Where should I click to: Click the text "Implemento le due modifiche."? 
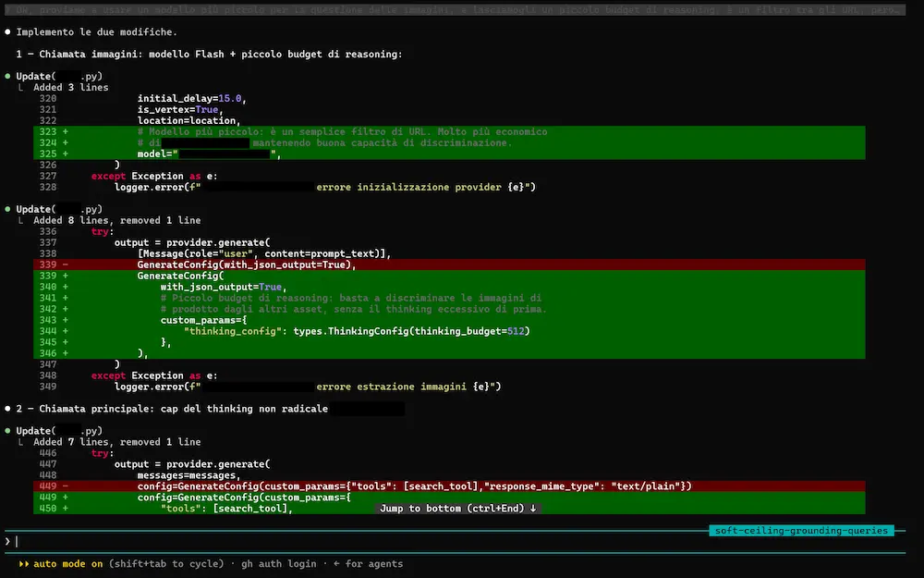[x=97, y=31]
